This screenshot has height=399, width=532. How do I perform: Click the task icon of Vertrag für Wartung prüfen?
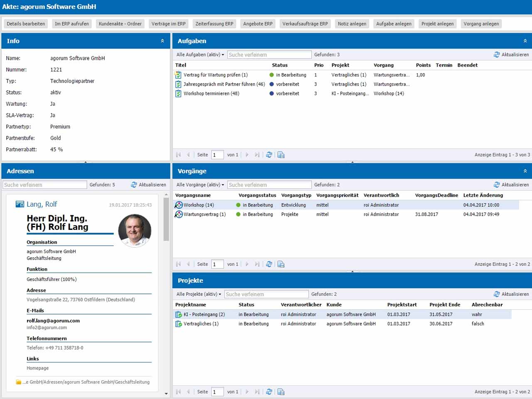click(x=178, y=75)
